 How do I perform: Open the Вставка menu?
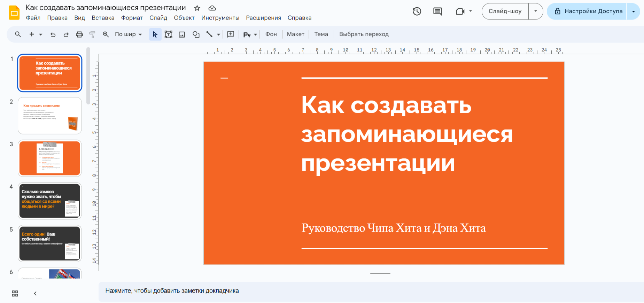tap(103, 18)
